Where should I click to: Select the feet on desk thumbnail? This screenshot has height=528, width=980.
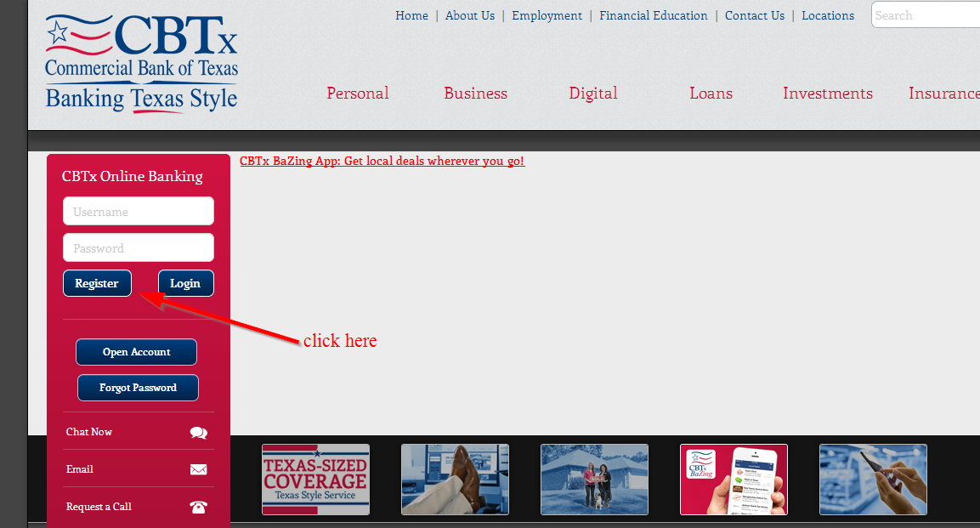pos(455,480)
